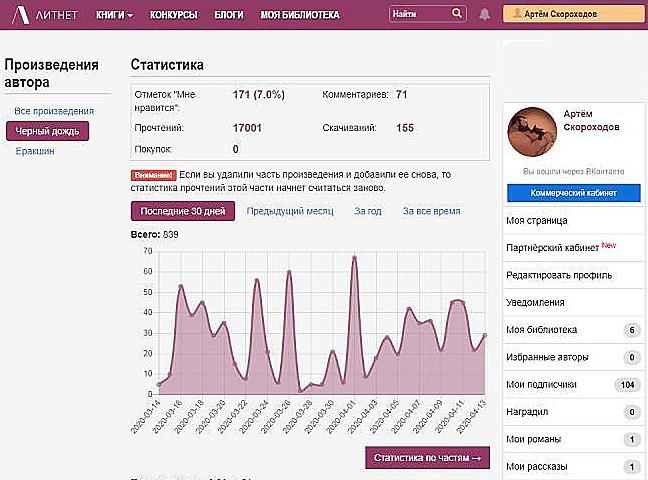Open notifications bell icon
Viewport: 648px width, 480px height.
coord(485,15)
